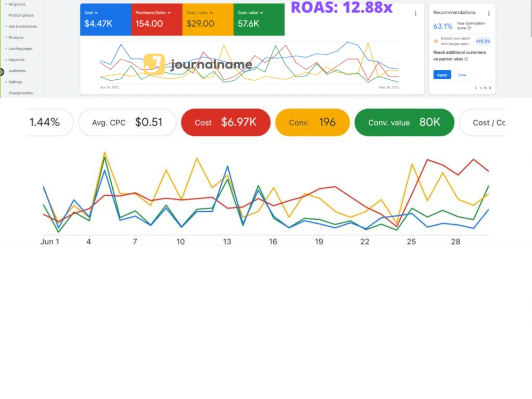This screenshot has width=532, height=399.
Task: Toggle the partially visible Cost / Conv pill
Action: (482, 122)
